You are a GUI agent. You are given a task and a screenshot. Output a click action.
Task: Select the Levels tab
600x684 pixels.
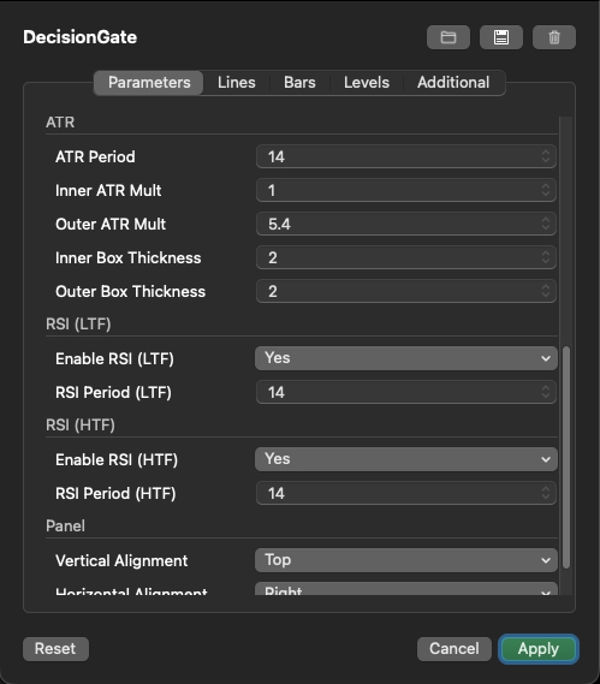366,83
